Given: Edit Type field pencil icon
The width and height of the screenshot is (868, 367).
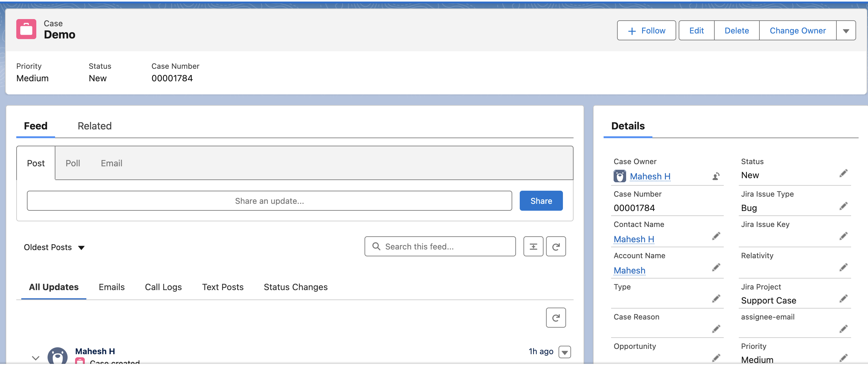Looking at the screenshot, I should tap(716, 299).
